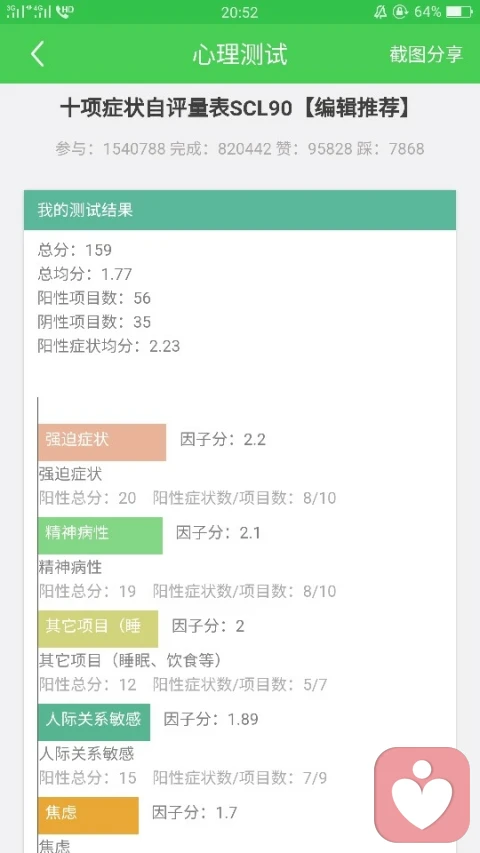Select the 我的测试结果 section header

coord(240,210)
